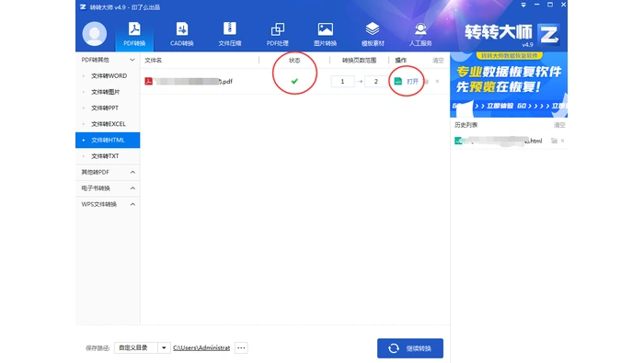
Task: Browse save path with the ... button
Action: coord(241,347)
